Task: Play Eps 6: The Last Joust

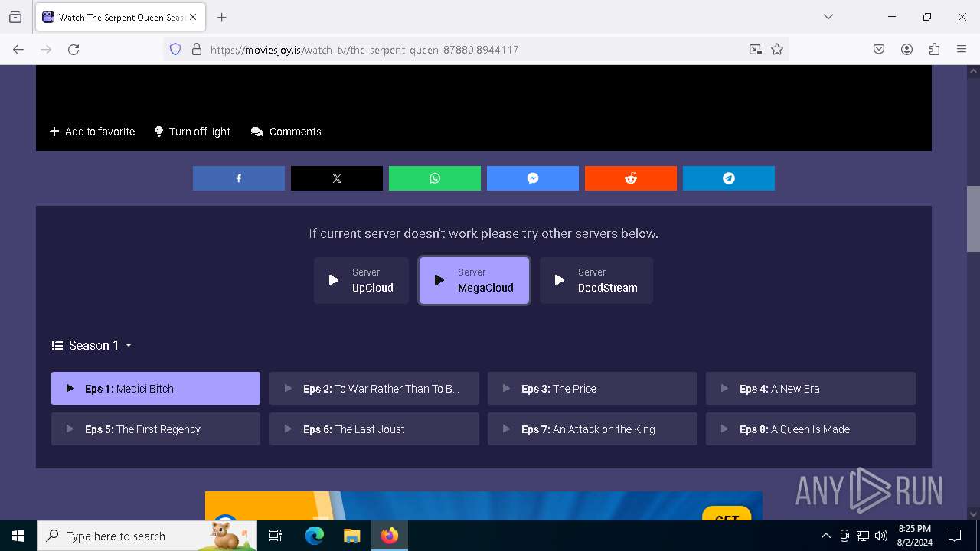Action: (x=374, y=429)
